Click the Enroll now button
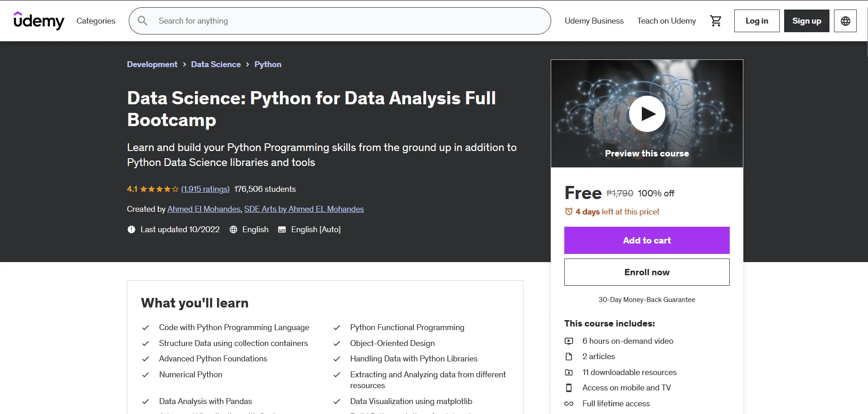Image resolution: width=868 pixels, height=414 pixels. 647,272
